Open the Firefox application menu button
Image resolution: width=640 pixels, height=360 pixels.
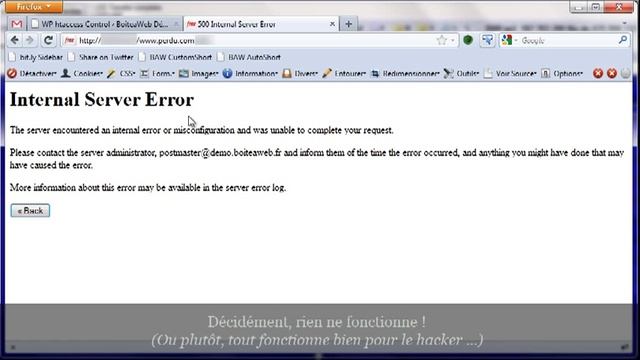34,7
